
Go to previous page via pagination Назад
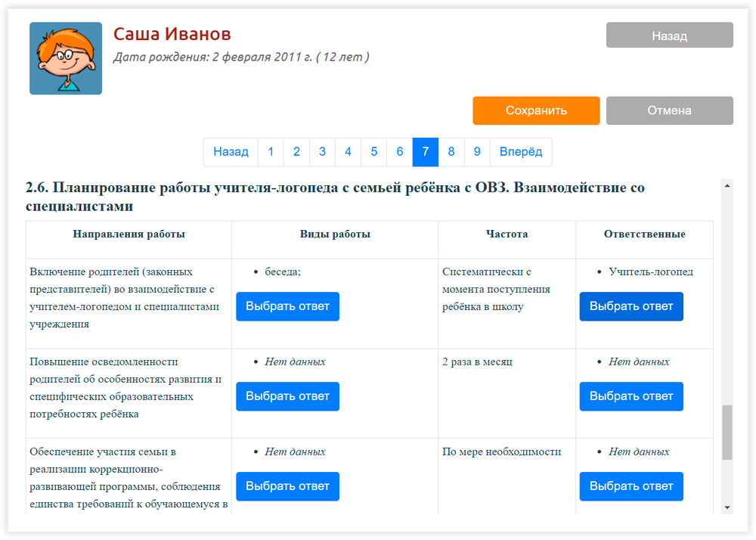coord(231,152)
